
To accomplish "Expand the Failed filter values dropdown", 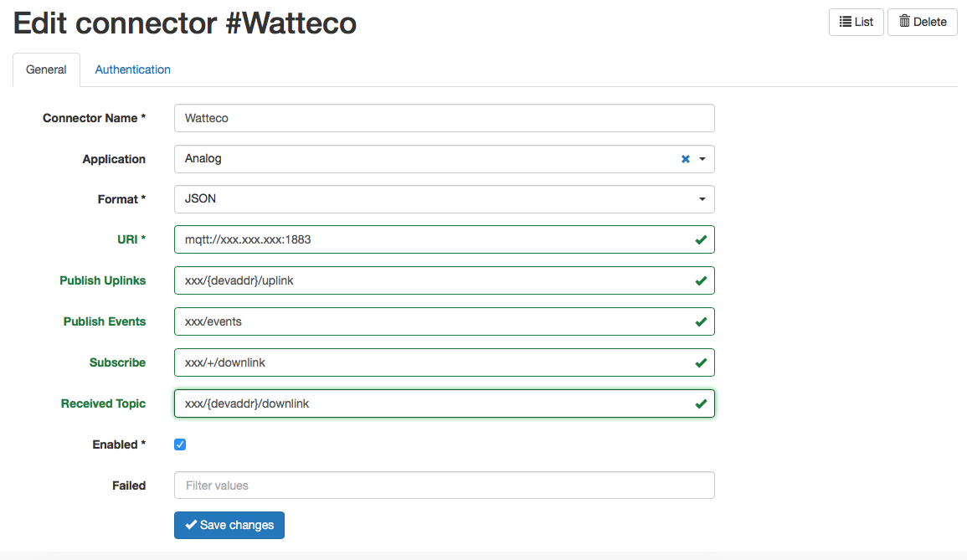I will 444,485.
